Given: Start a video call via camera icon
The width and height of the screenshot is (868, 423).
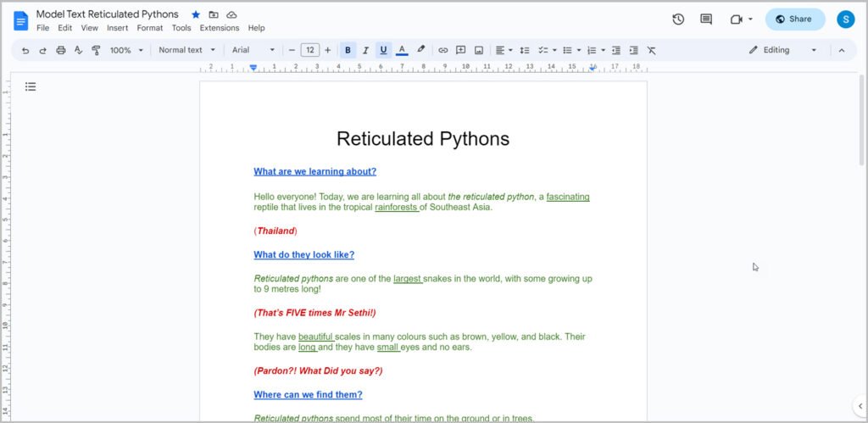Looking at the screenshot, I should [x=736, y=19].
